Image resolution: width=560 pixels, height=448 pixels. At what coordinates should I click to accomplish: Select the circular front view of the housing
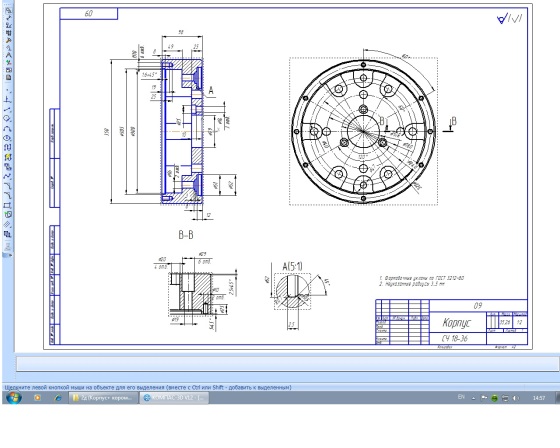[363, 131]
